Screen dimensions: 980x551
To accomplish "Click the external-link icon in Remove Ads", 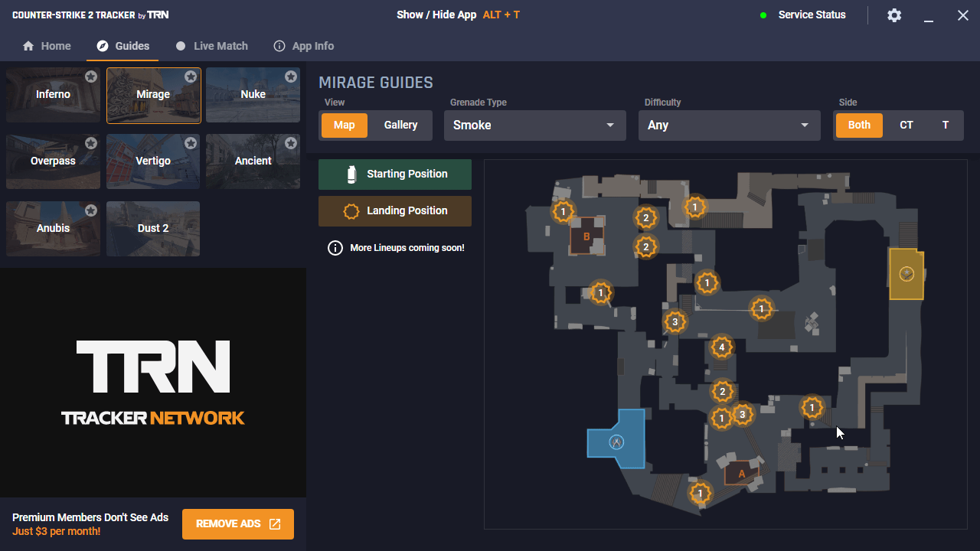I will click(275, 524).
